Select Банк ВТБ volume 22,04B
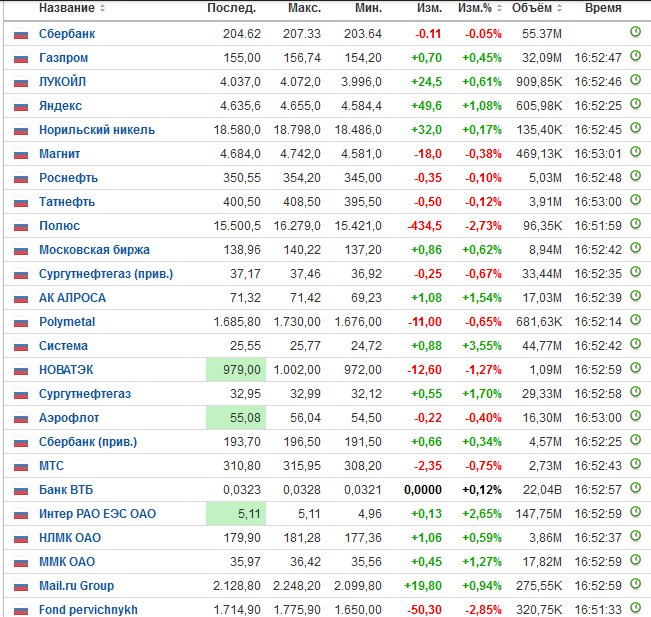 pos(542,490)
